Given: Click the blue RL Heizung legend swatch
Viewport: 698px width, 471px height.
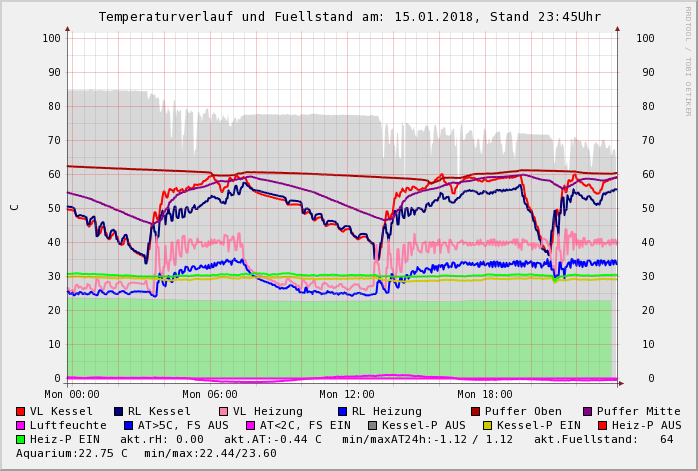Looking at the screenshot, I should pos(341,411).
